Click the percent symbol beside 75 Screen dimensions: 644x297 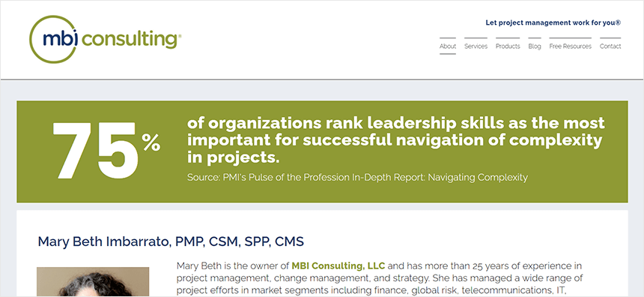click(x=151, y=142)
